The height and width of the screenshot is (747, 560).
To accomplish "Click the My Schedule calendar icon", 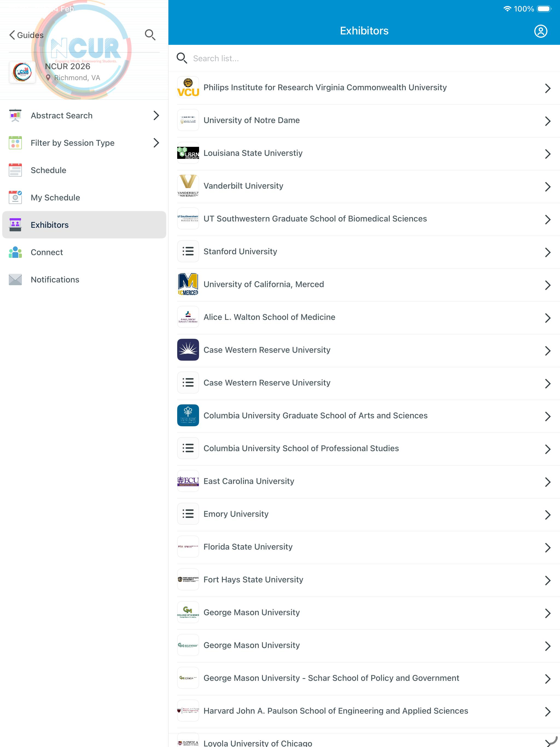I will coord(15,198).
